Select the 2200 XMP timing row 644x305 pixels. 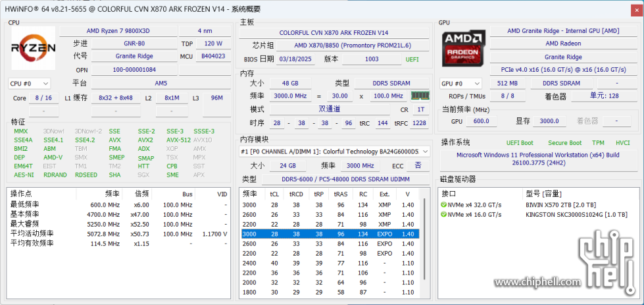[330, 225]
